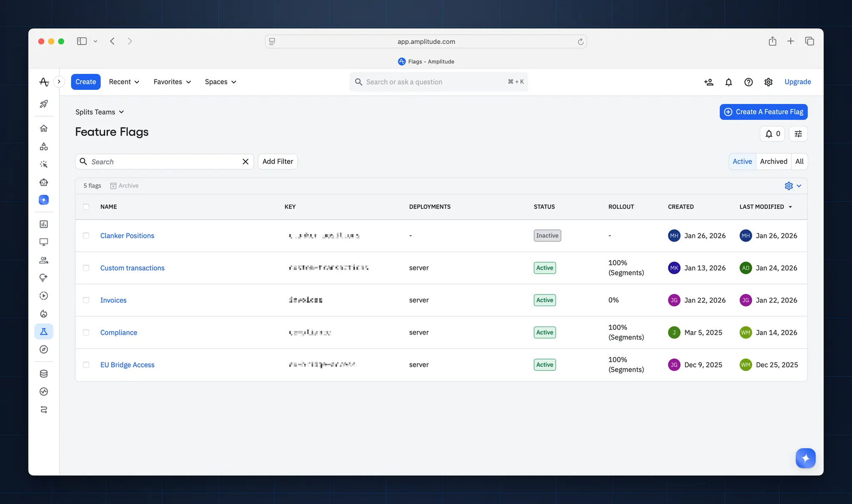
Task: Select the Invoices flag checkbox
Action: pos(86,300)
